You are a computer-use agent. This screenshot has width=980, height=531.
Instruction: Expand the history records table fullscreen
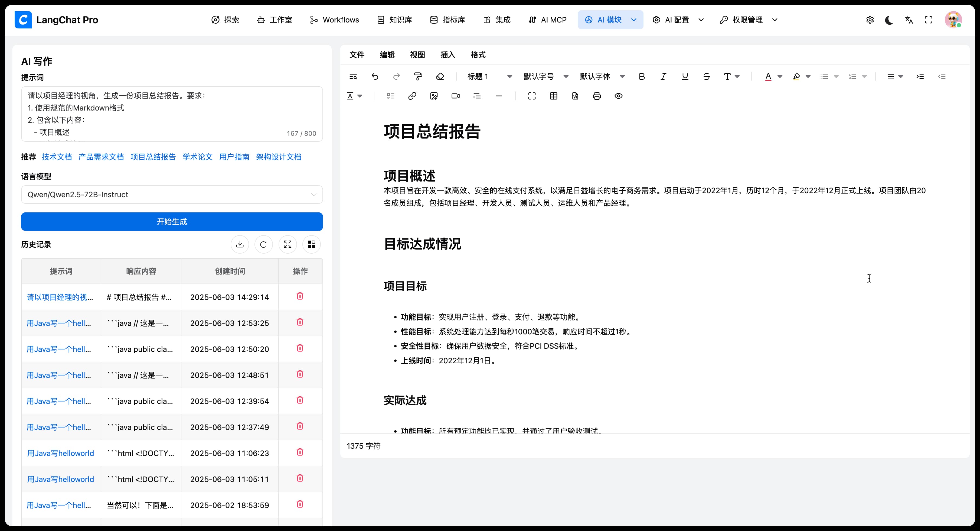[288, 244]
